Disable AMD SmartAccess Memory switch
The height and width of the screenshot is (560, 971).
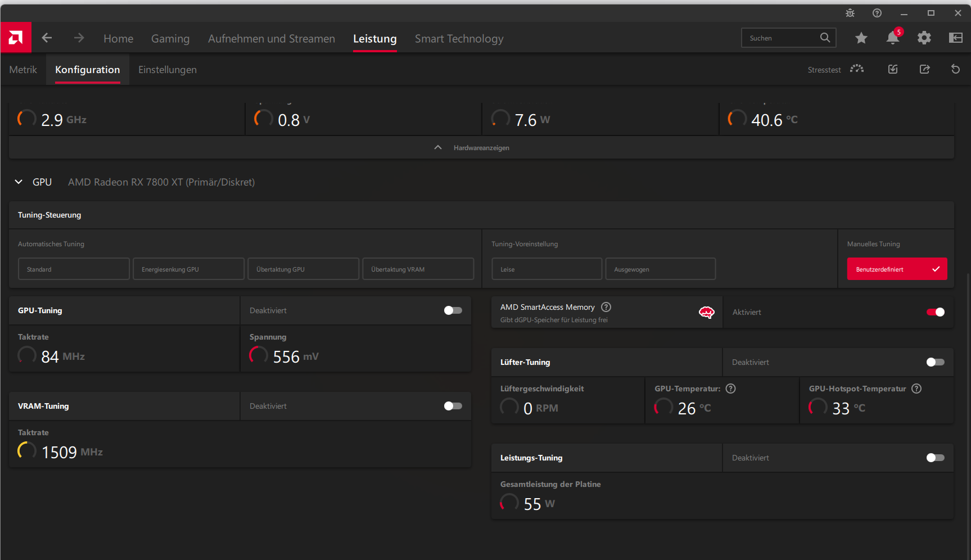click(x=936, y=312)
